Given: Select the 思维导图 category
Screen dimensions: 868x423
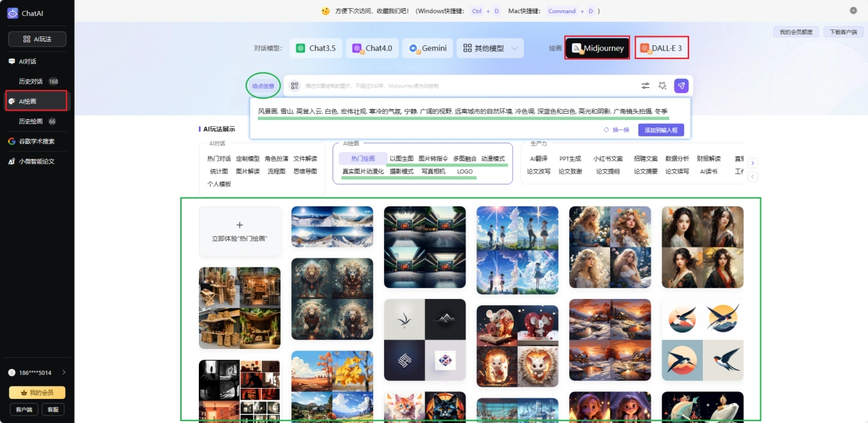Looking at the screenshot, I should [305, 171].
